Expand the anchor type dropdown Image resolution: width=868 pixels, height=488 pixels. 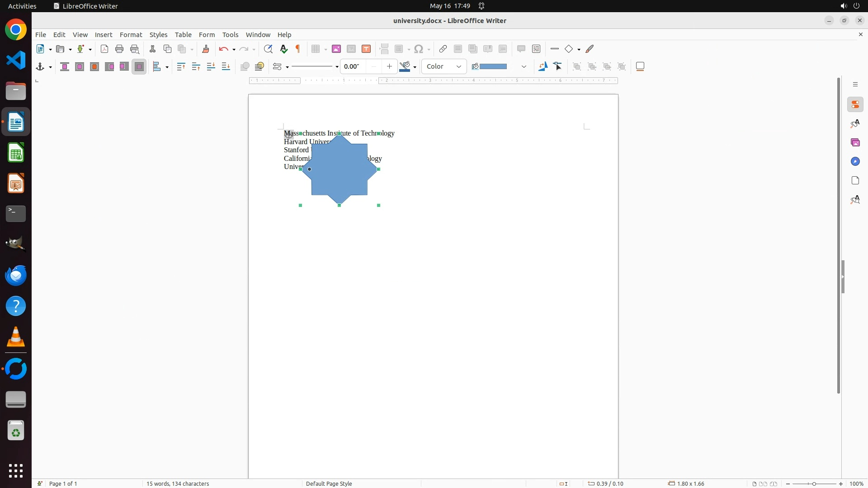[50, 67]
